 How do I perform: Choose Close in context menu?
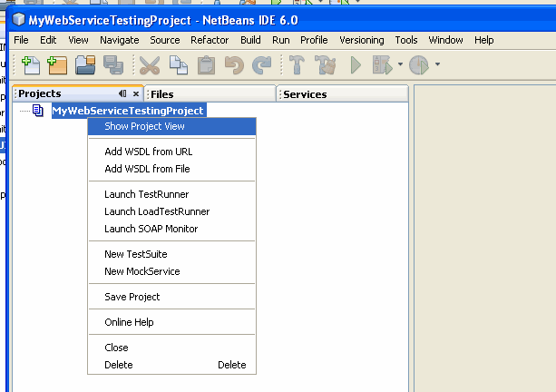[171, 348]
